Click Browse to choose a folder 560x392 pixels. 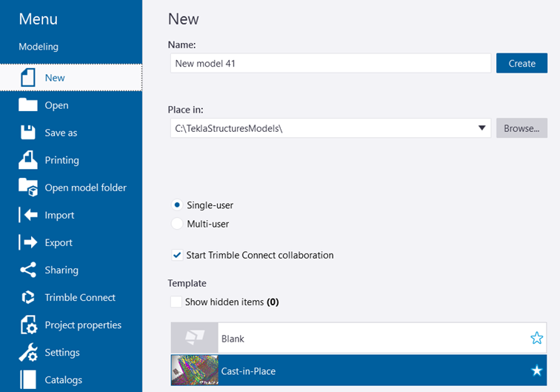pos(521,128)
